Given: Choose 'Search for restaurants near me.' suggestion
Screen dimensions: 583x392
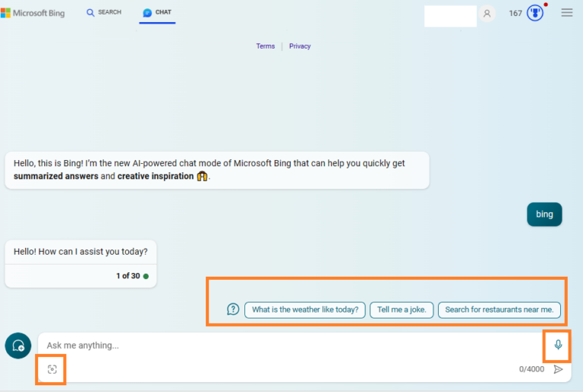Looking at the screenshot, I should [x=499, y=309].
